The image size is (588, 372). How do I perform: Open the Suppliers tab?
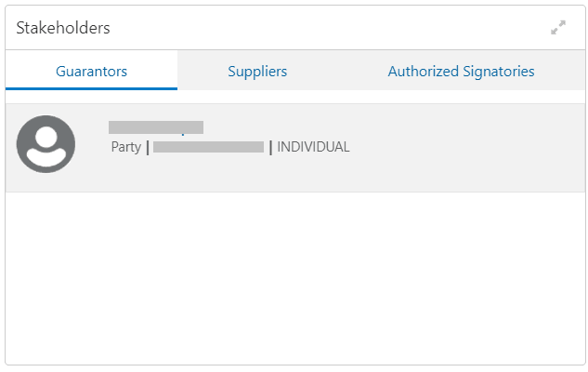(257, 71)
